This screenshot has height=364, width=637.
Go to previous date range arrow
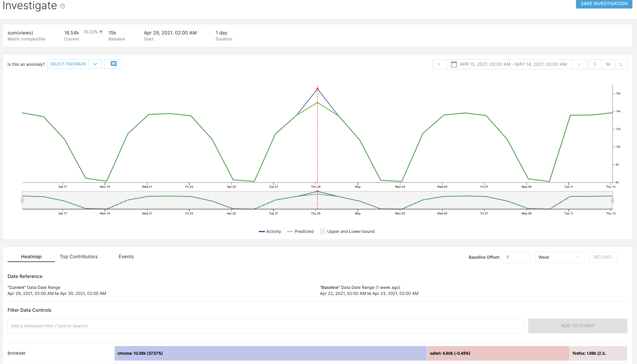tap(439, 64)
